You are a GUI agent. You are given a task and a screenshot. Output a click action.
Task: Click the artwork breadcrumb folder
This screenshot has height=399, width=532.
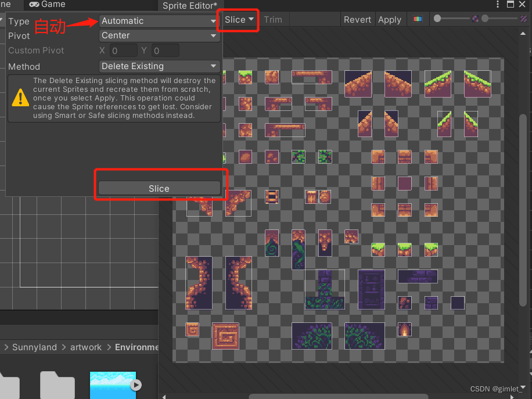point(86,347)
